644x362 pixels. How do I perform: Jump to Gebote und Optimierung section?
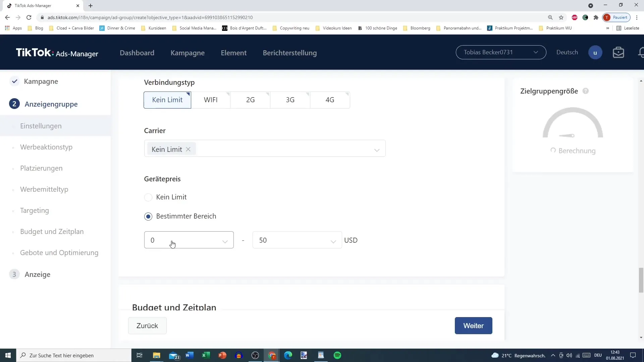59,253
